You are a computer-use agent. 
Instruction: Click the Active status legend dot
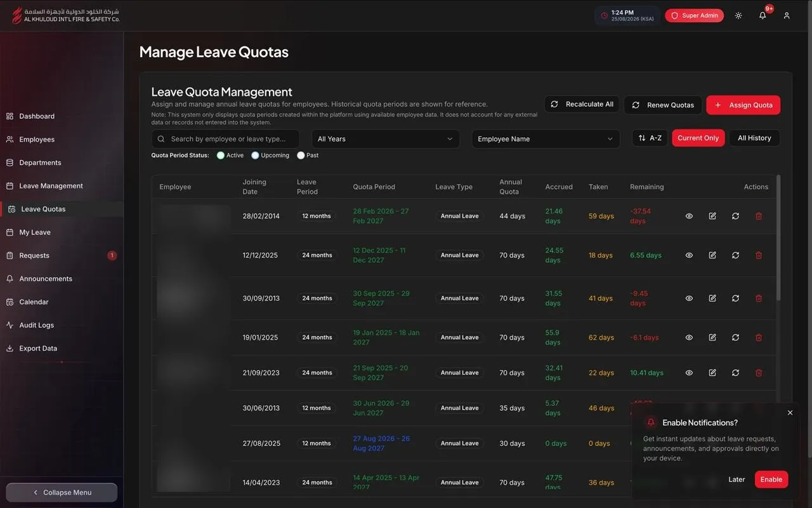tap(221, 155)
